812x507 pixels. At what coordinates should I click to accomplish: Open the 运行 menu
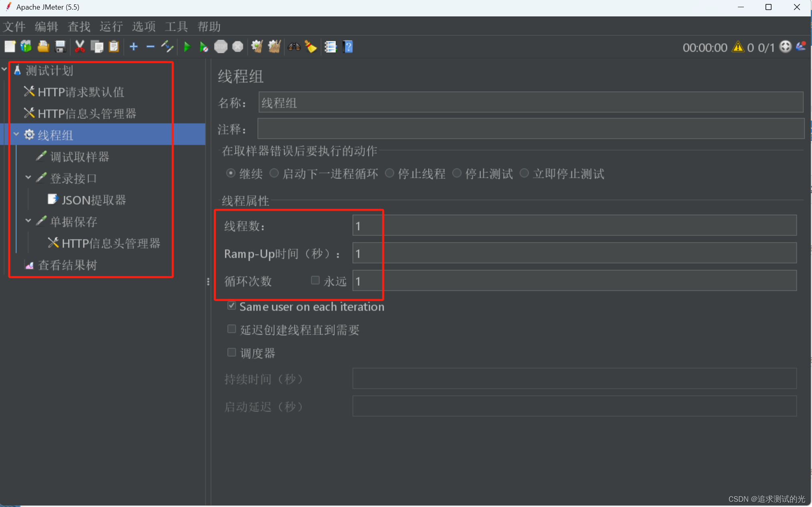[x=112, y=26]
